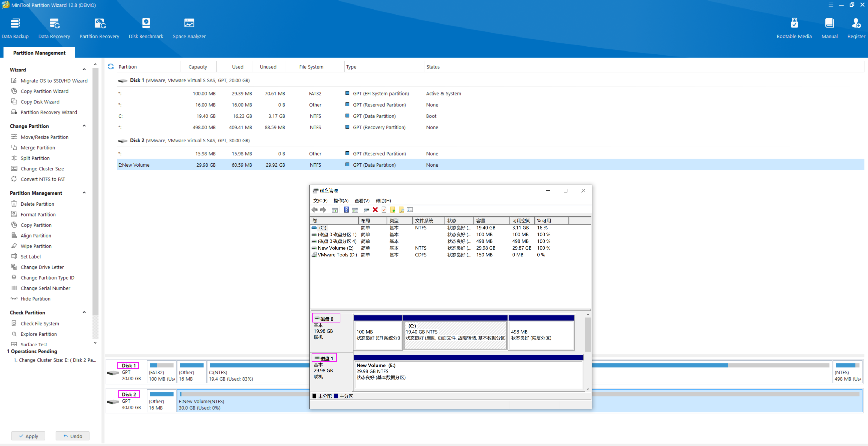Select New Volume (E:) in Disk Management list
This screenshot has width=868, height=446.
450,248
